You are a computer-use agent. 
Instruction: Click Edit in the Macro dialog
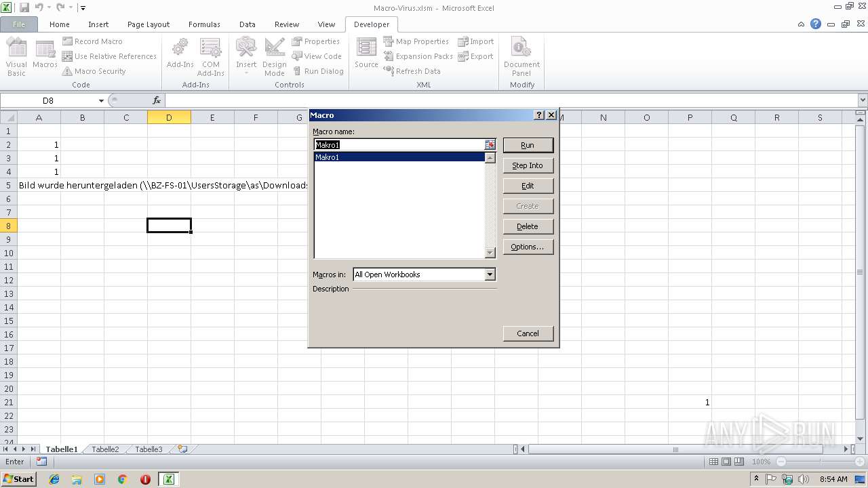click(528, 186)
